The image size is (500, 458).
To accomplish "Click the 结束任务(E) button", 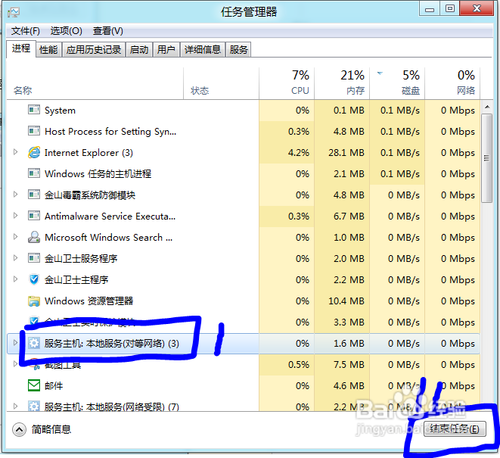I will tap(455, 429).
